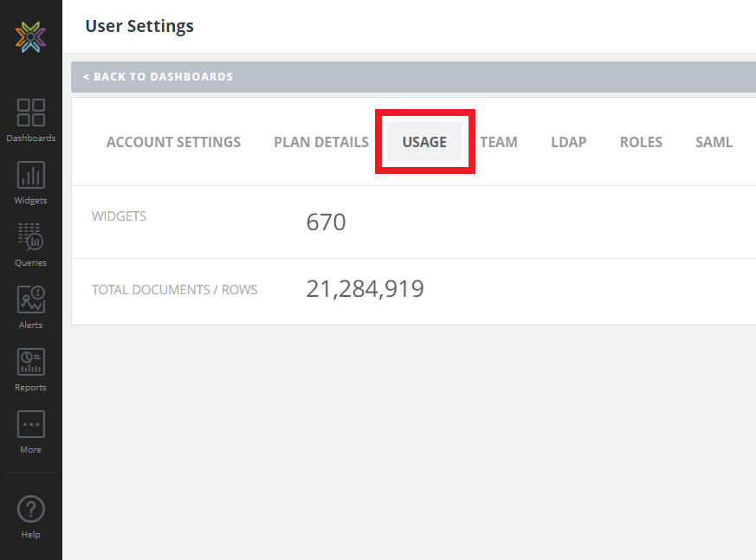Click the Total Documents / Rows label
Image resolution: width=756 pixels, height=560 pixels.
pos(174,290)
